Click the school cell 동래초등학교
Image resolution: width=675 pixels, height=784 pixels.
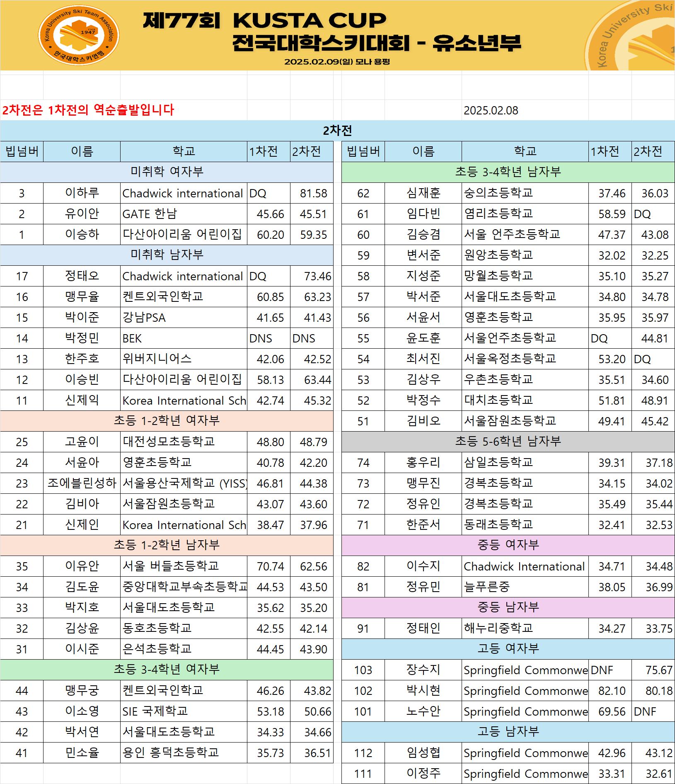click(525, 524)
